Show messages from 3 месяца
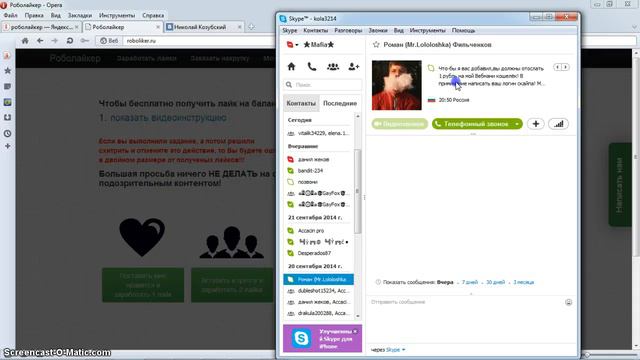 [524, 282]
